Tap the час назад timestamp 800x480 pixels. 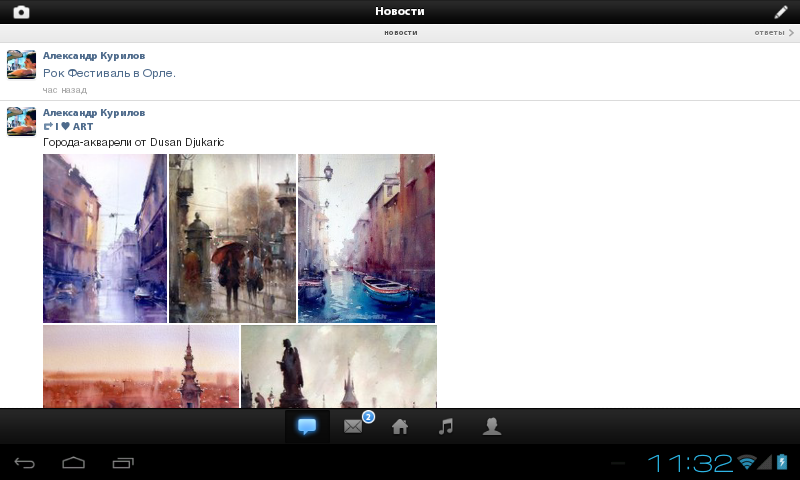65,90
